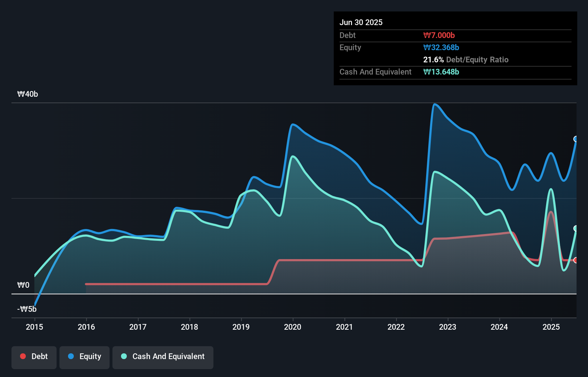This screenshot has height=377, width=588.
Task: Expand the Jun 30 2025 tooltip details
Action: [361, 22]
